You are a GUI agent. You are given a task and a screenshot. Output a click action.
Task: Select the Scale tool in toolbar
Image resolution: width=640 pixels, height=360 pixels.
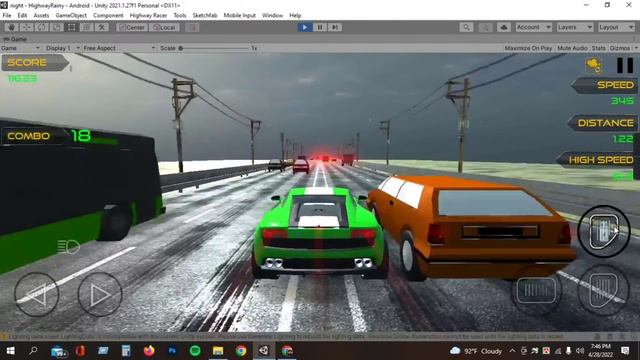point(56,27)
